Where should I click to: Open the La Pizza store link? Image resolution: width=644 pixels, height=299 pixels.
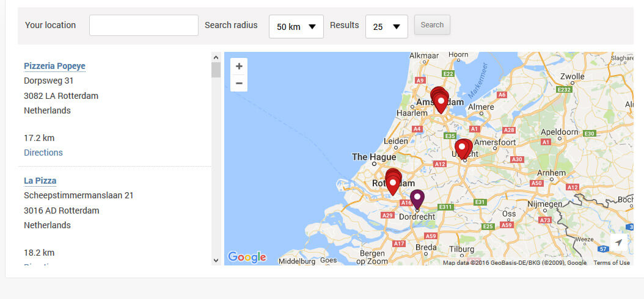[x=40, y=181]
